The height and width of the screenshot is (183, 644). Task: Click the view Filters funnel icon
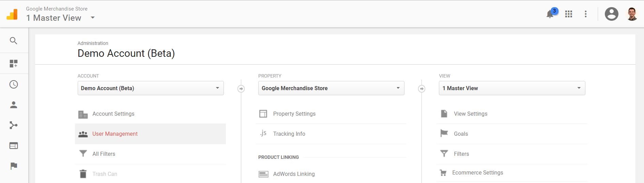pos(444,154)
